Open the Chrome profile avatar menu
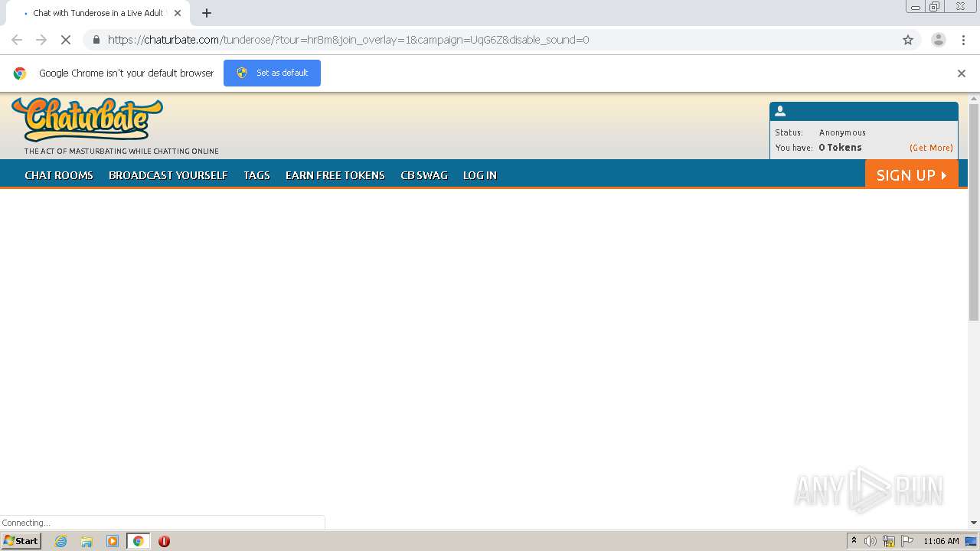980x551 pixels. [938, 40]
